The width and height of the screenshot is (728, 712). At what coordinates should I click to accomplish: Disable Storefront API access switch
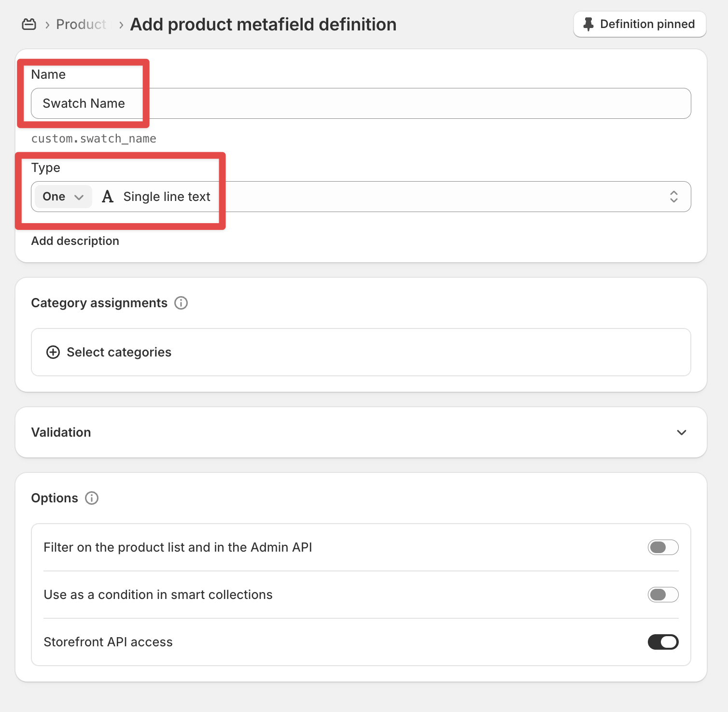[x=663, y=642]
